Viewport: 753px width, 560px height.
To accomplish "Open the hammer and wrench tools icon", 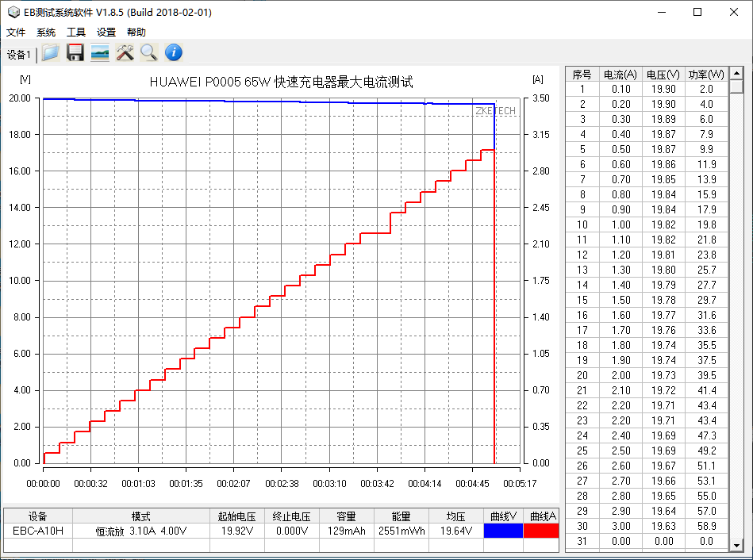I will (x=125, y=53).
